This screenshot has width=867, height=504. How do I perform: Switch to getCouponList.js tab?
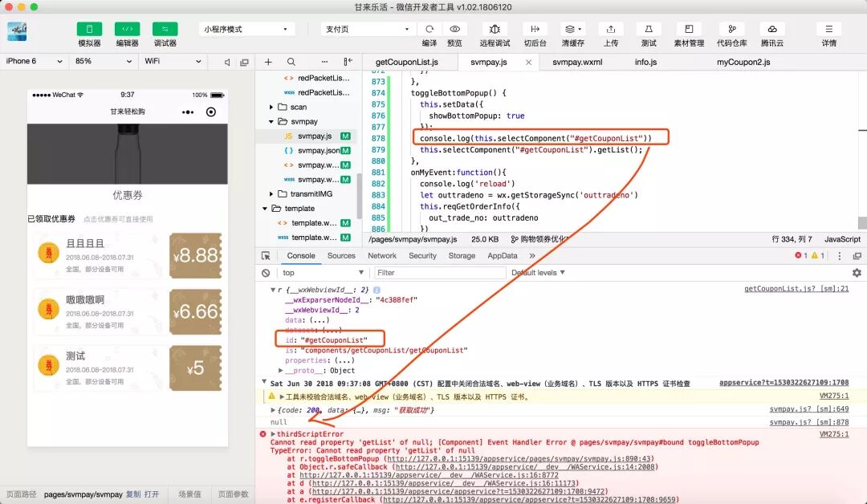(x=407, y=62)
